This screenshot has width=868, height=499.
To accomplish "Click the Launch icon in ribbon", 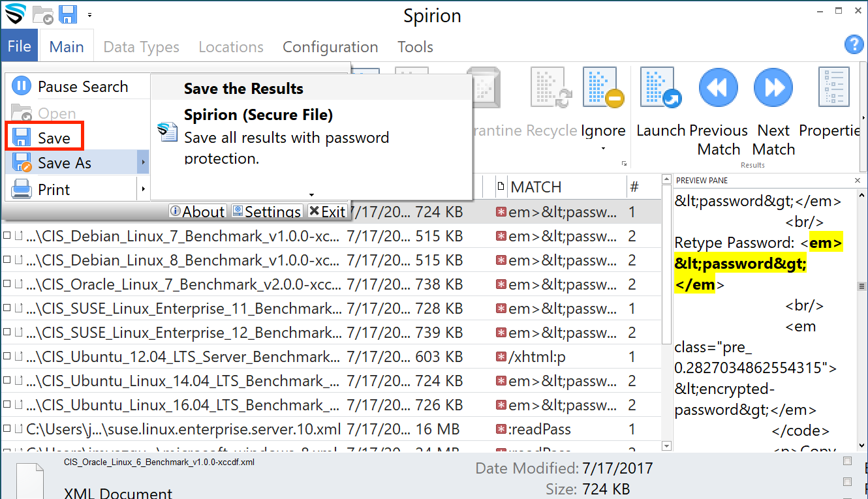I will (x=660, y=88).
